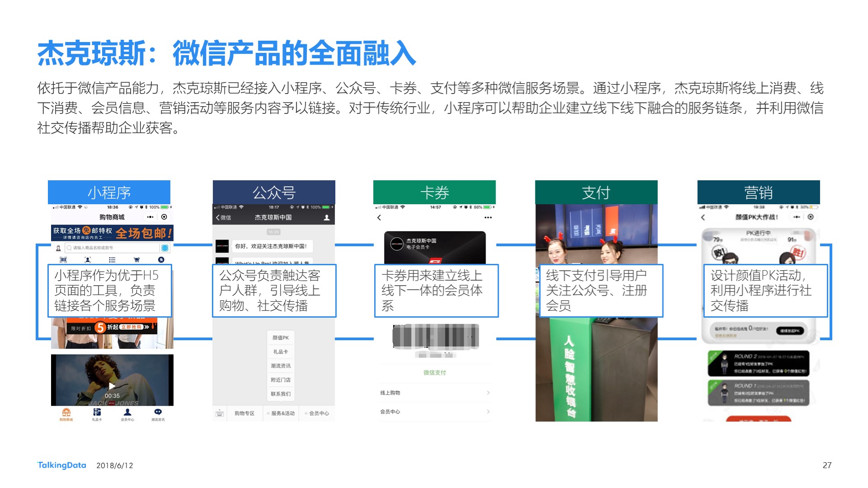Switch to keyboard input icon in official account
The image size is (868, 488).
(x=220, y=413)
